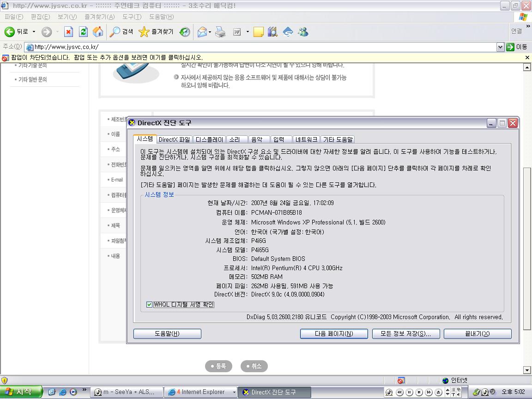Open the 파일(F) menu
This screenshot has width=532, height=399.
coord(14,17)
